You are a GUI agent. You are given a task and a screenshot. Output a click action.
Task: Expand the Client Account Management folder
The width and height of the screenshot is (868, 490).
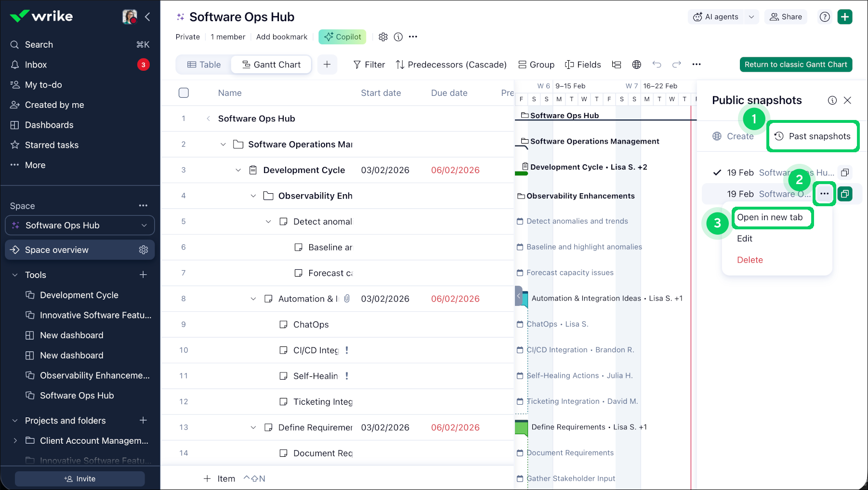tap(15, 440)
